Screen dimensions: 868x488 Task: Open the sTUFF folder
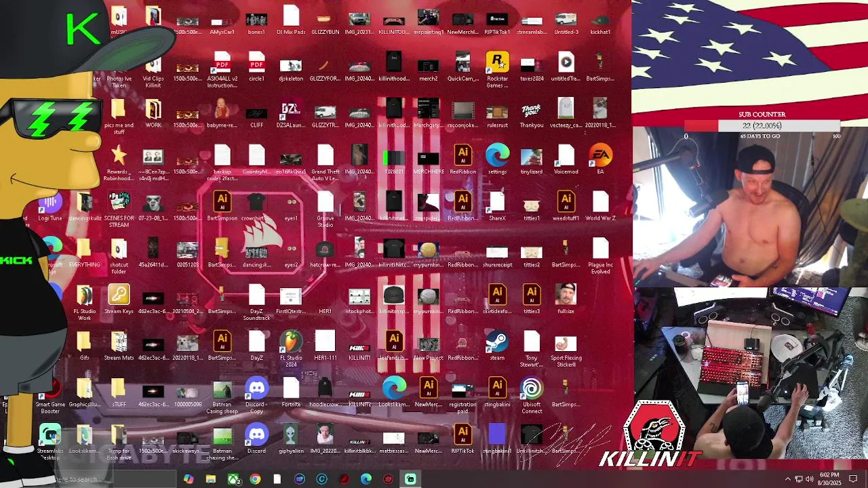119,388
